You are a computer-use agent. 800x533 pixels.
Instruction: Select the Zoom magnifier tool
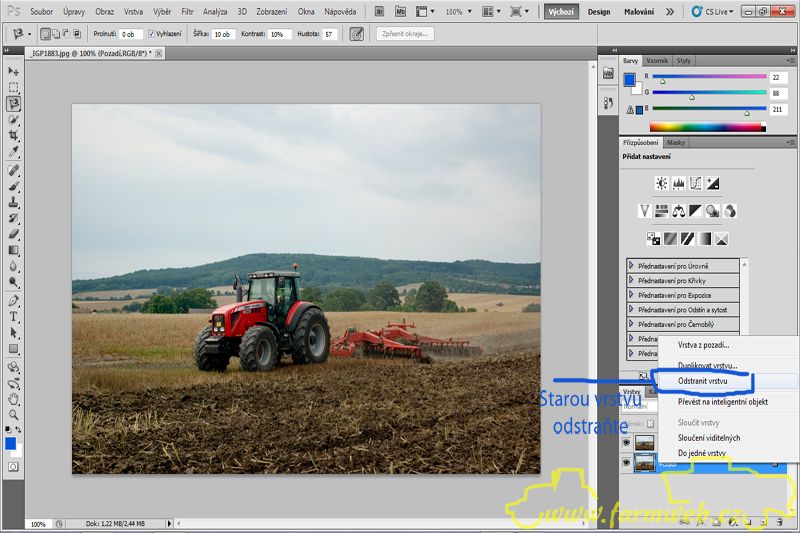14,414
